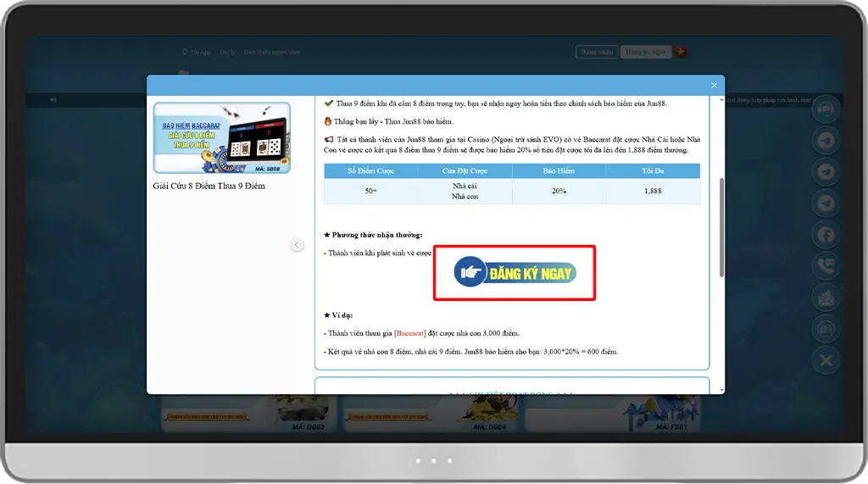Viewport: 868px width, 484px height.
Task: Click the ĐĂNG KÝ NGAY banner button
Action: point(515,272)
